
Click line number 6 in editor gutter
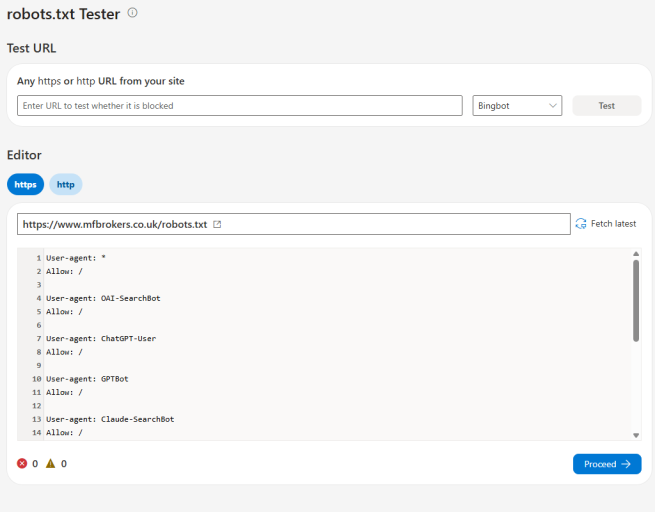click(x=39, y=325)
